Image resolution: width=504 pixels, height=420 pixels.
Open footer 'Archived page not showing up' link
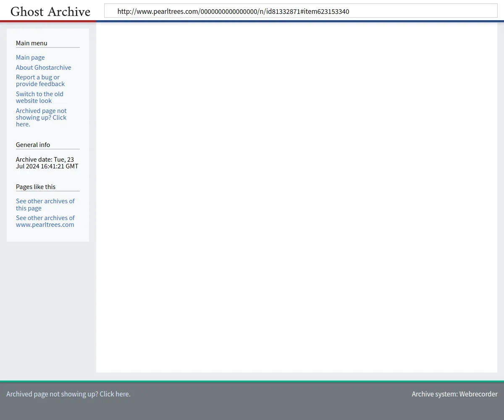tap(68, 394)
